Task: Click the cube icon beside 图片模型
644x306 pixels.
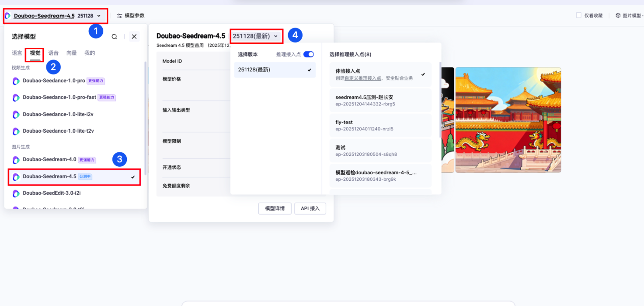Action: pyautogui.click(x=618, y=15)
